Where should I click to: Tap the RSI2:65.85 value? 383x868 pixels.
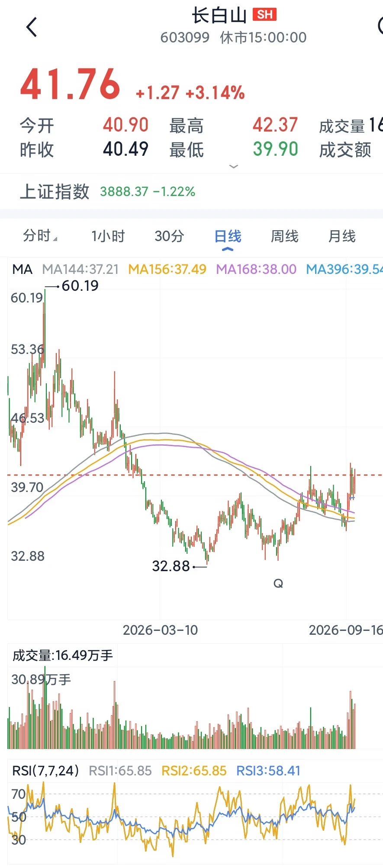click(194, 771)
